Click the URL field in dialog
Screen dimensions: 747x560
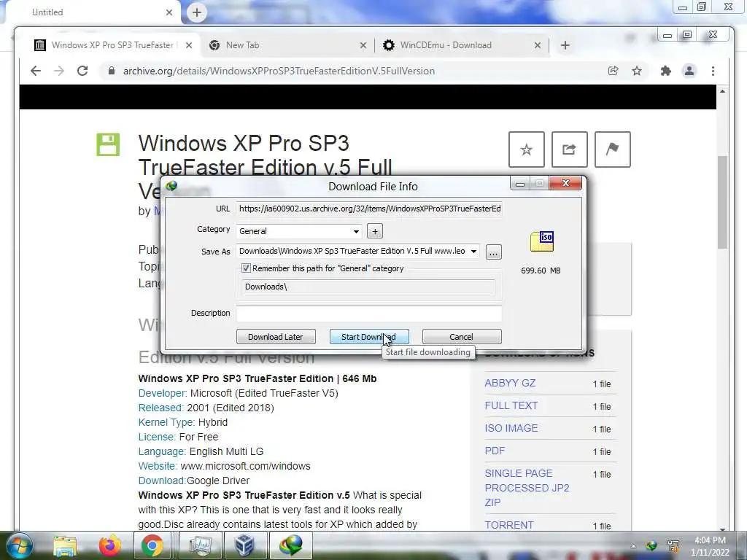(x=369, y=209)
